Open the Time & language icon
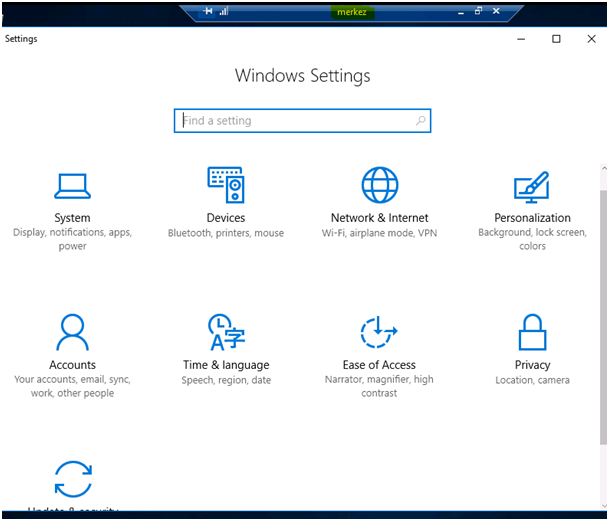Viewport: 609px width, 521px height. click(226, 332)
